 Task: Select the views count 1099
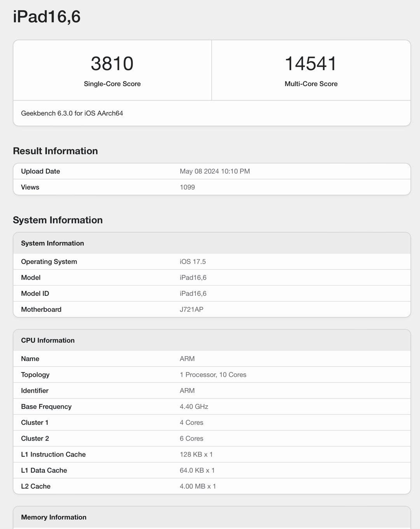[x=187, y=187]
